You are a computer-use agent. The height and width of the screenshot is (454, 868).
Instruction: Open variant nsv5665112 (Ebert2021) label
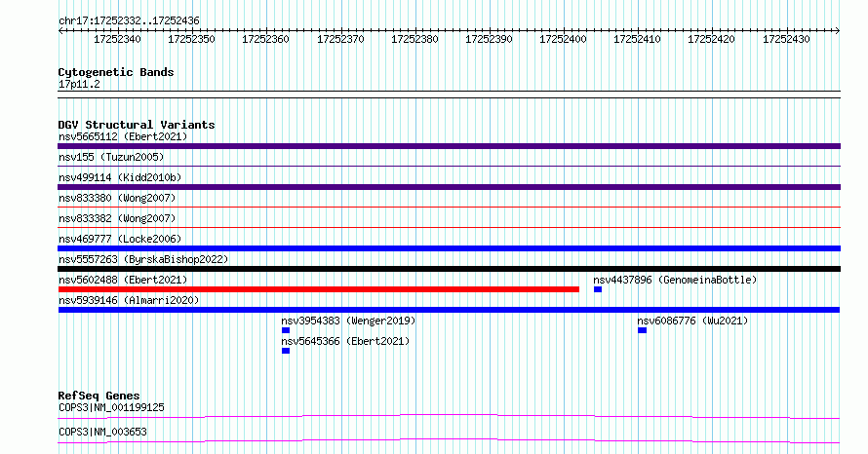[123, 136]
